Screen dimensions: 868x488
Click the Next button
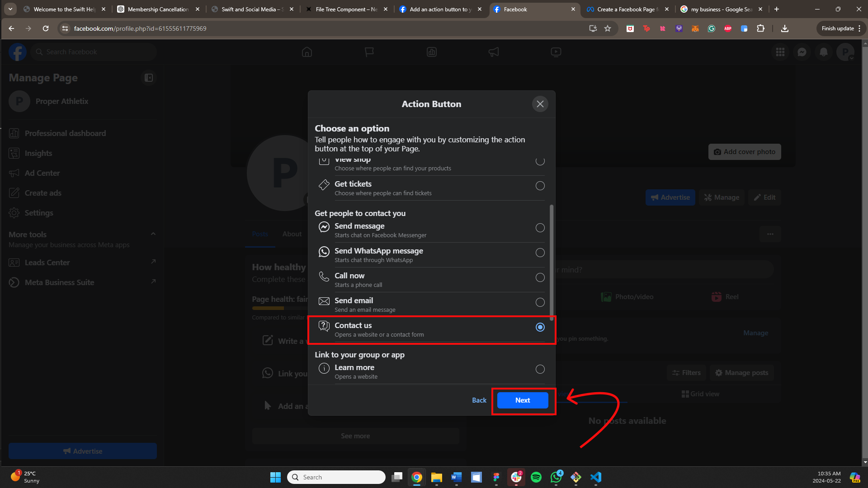tap(522, 400)
